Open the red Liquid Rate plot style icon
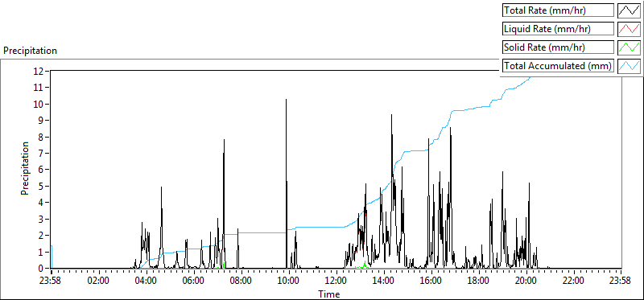 tap(630, 29)
